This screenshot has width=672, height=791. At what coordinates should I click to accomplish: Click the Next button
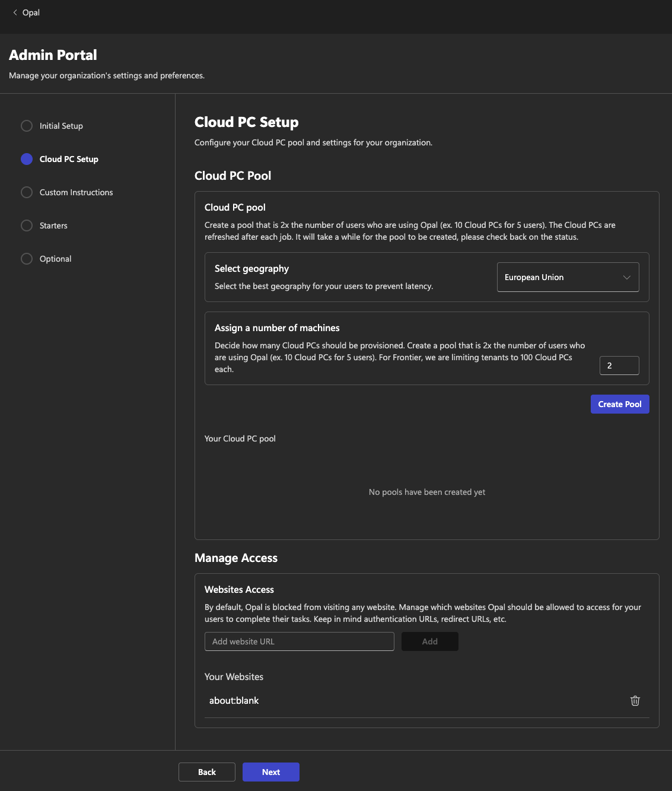[x=270, y=772]
